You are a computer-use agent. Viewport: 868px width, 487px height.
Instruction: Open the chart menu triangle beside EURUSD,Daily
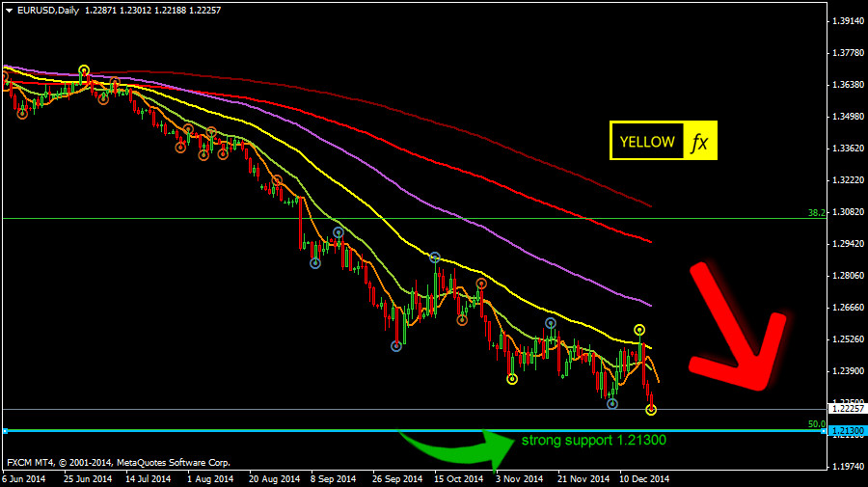coord(9,9)
